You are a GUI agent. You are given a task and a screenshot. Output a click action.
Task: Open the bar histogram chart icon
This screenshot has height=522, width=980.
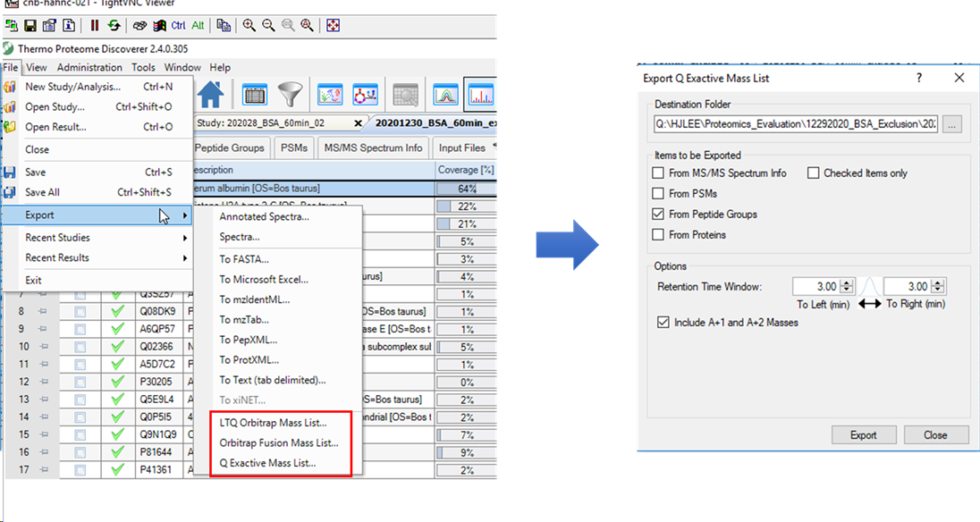tap(481, 96)
